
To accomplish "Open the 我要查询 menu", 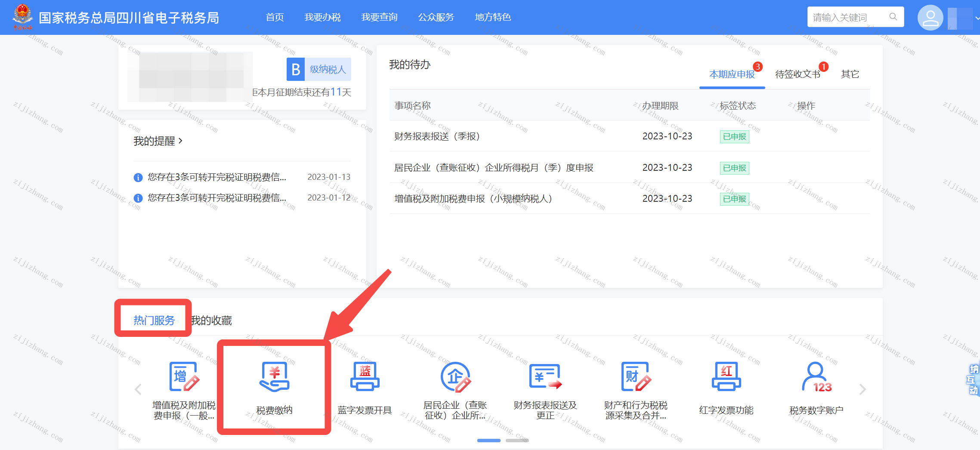I will pos(379,17).
